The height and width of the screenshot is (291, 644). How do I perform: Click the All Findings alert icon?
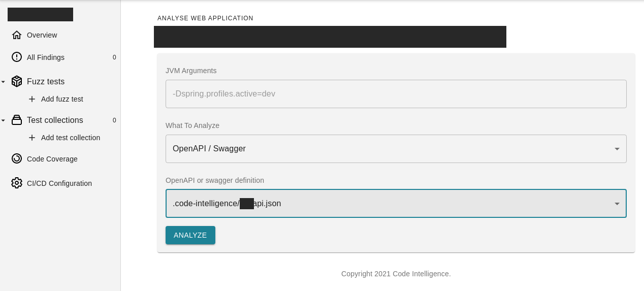tap(17, 57)
